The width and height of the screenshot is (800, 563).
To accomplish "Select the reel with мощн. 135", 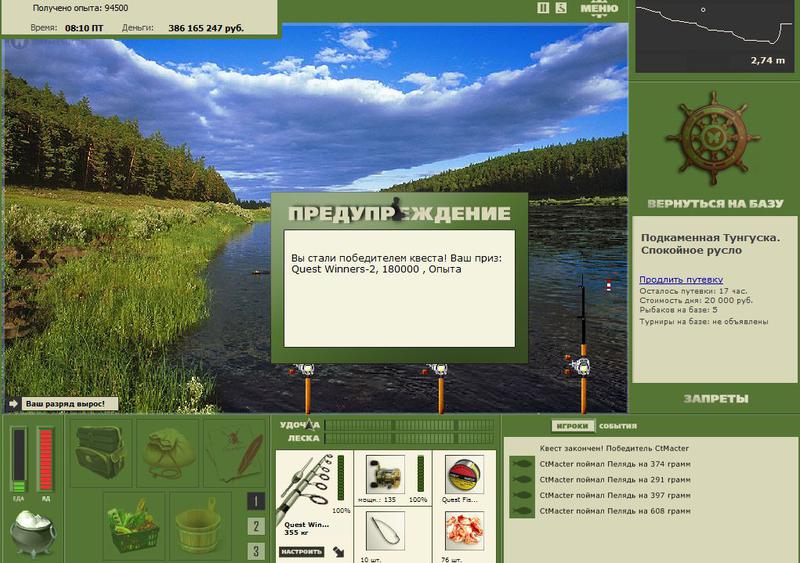I will (385, 475).
